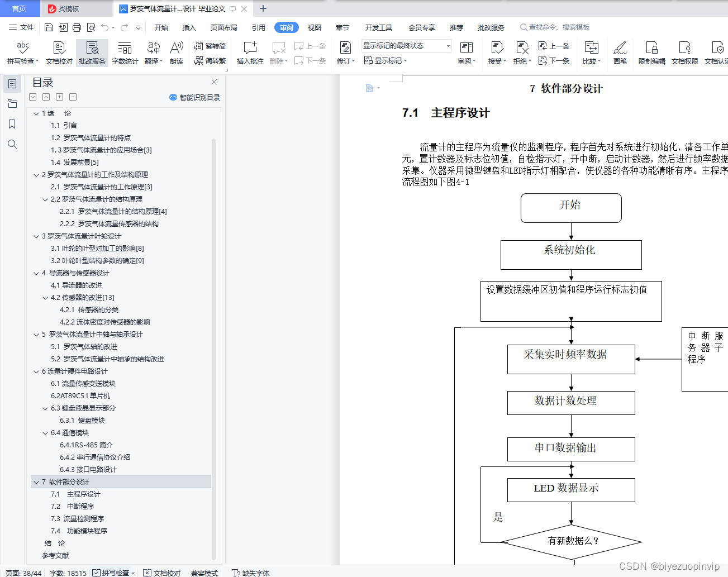
Task: Open the 会员专享 ribbon tab
Action: tap(422, 27)
